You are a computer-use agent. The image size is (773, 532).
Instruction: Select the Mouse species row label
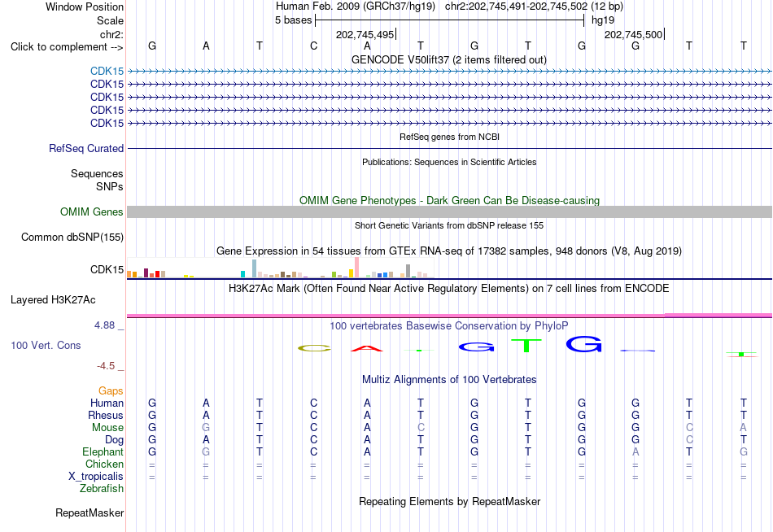107,428
